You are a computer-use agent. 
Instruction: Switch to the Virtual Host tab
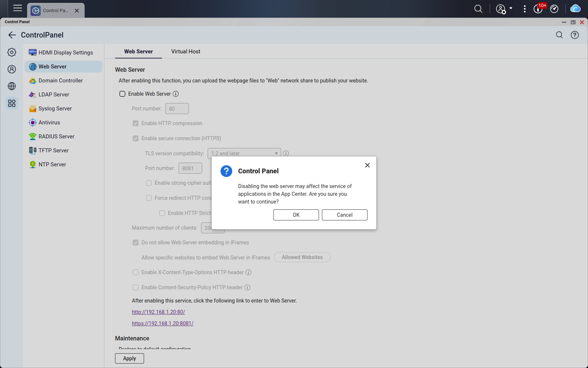[x=186, y=52]
